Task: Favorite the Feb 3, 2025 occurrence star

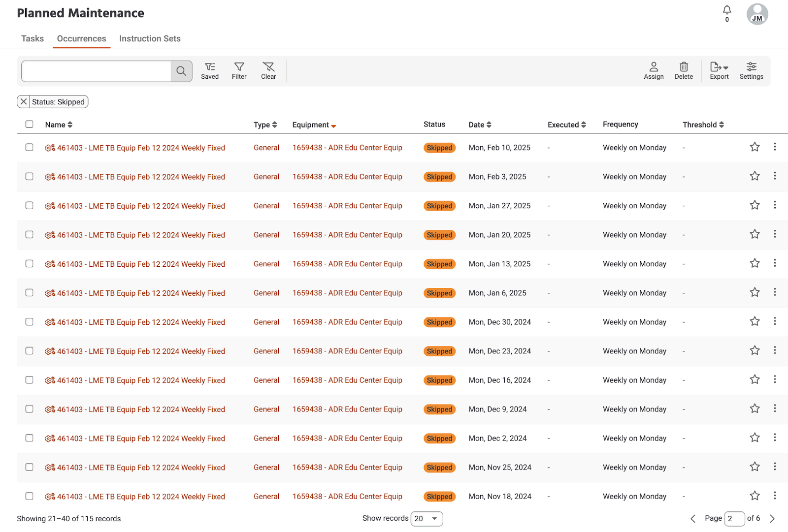Action: pos(755,176)
